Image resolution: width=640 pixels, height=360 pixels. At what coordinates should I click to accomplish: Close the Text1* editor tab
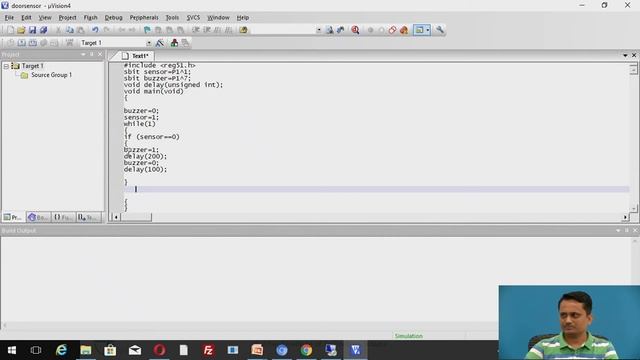point(634,55)
